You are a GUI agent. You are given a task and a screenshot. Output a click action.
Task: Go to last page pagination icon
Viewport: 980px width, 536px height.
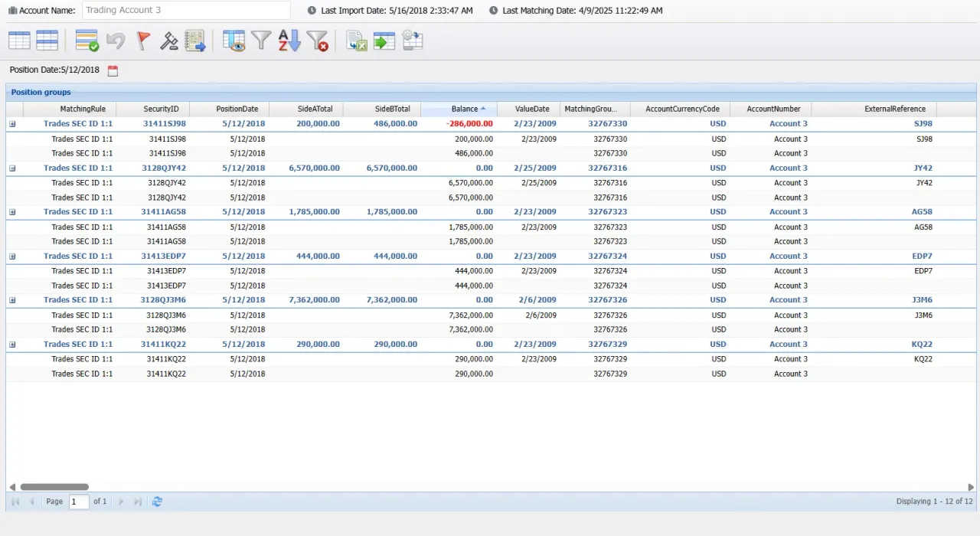(138, 502)
